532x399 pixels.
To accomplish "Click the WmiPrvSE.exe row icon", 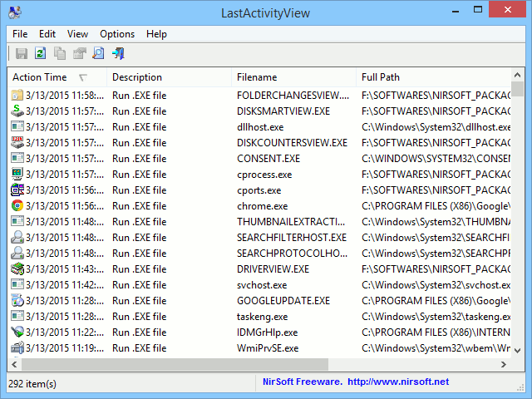I will pos(17,347).
